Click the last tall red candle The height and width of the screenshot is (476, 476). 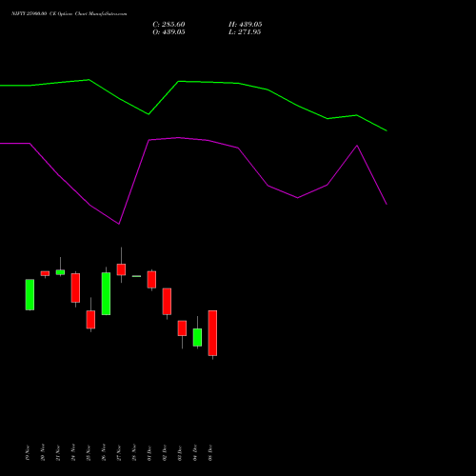pos(212,333)
